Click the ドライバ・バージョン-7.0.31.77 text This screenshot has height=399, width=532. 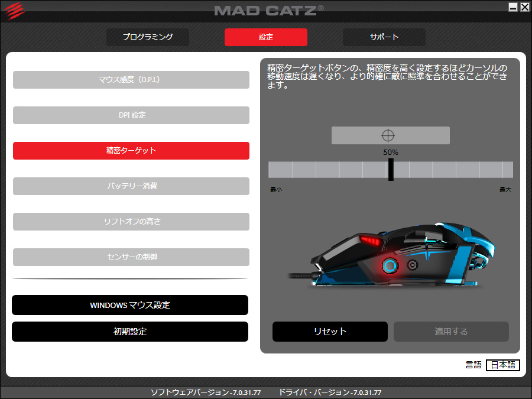click(330, 392)
